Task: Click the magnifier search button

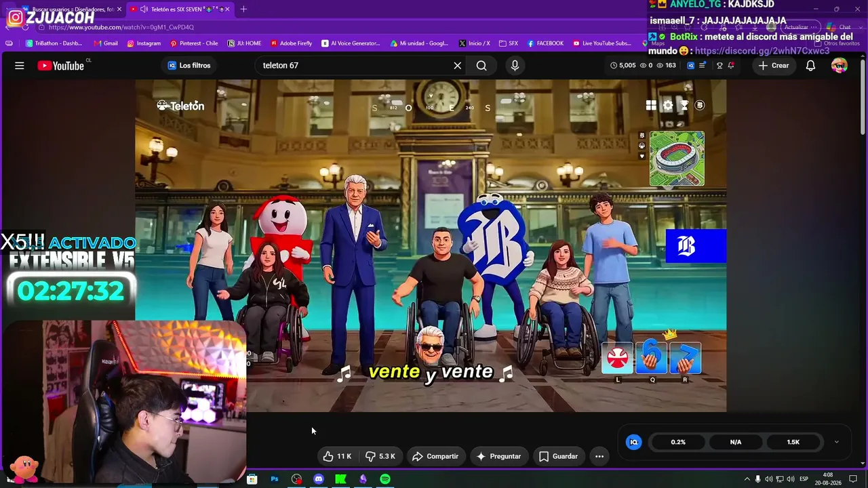Action: pyautogui.click(x=481, y=66)
